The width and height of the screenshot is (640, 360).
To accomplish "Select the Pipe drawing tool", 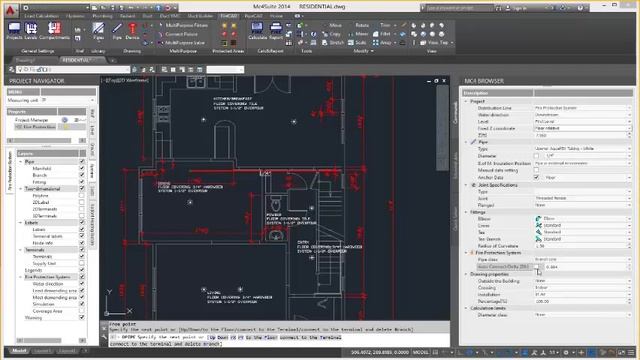I will click(117, 31).
